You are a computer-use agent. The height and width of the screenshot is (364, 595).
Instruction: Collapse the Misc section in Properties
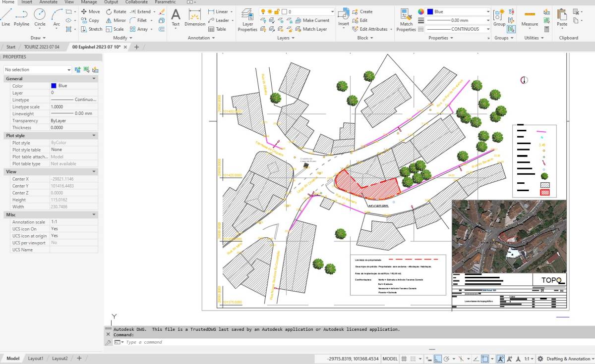point(94,215)
